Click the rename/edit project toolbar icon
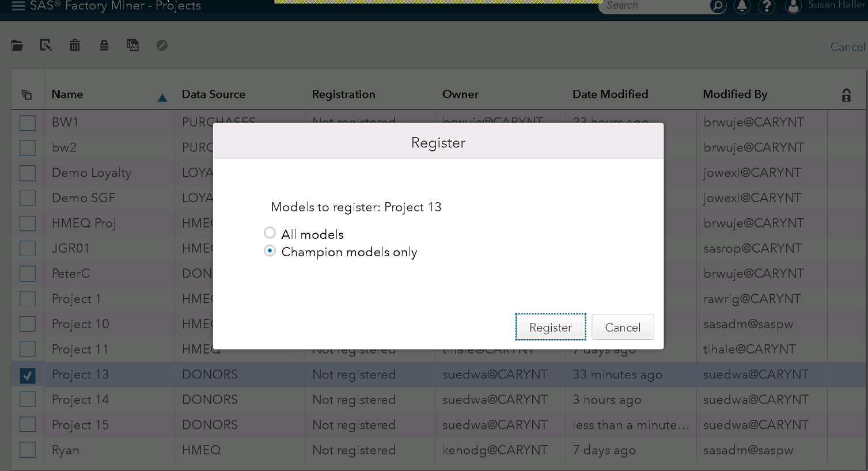Image resolution: width=868 pixels, height=471 pixels. click(46, 45)
